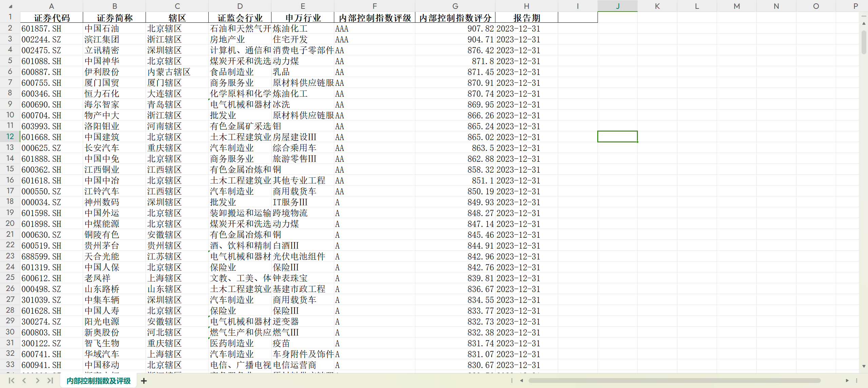Click the 证券代码 header cell
Image resolution: width=868 pixels, height=388 pixels.
tap(52, 18)
